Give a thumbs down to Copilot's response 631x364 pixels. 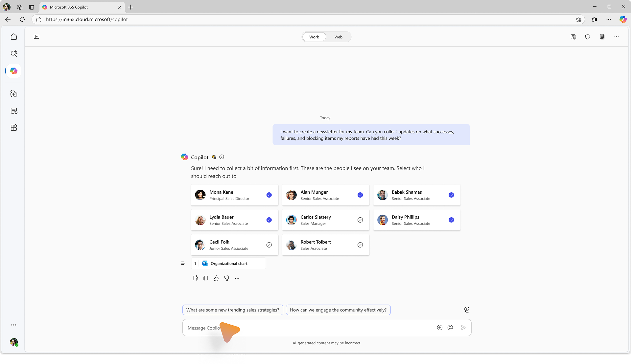click(x=226, y=278)
